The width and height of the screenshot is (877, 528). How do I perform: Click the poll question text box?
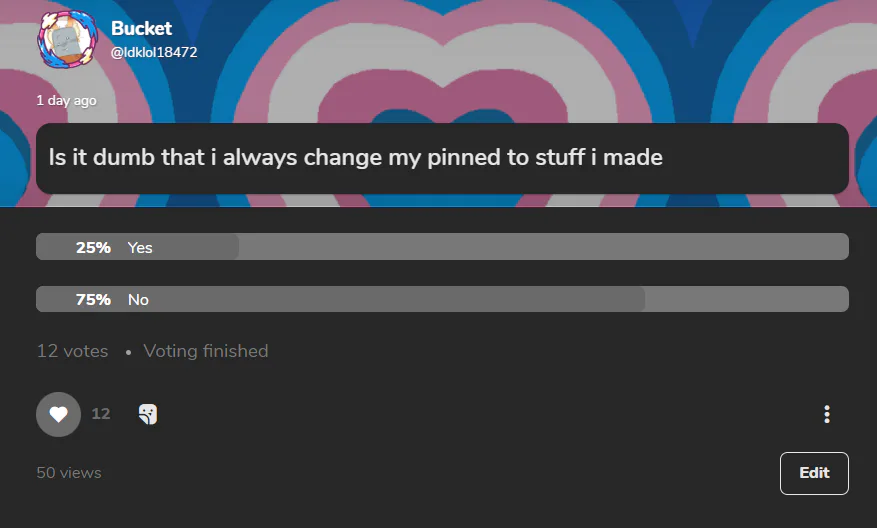tap(442, 158)
